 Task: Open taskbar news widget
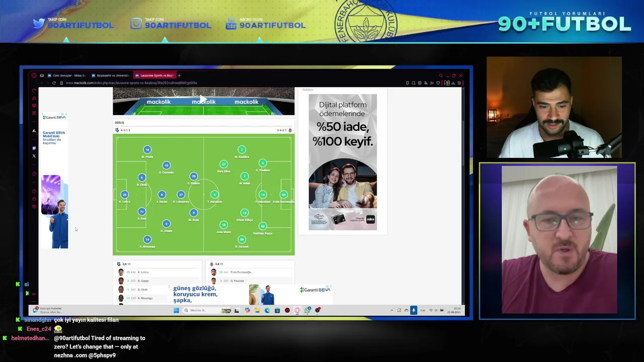pyautogui.click(x=48, y=310)
